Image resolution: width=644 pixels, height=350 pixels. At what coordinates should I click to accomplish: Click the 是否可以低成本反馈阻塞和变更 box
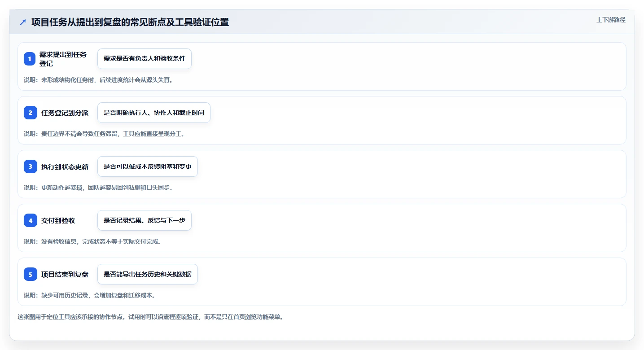(x=148, y=166)
